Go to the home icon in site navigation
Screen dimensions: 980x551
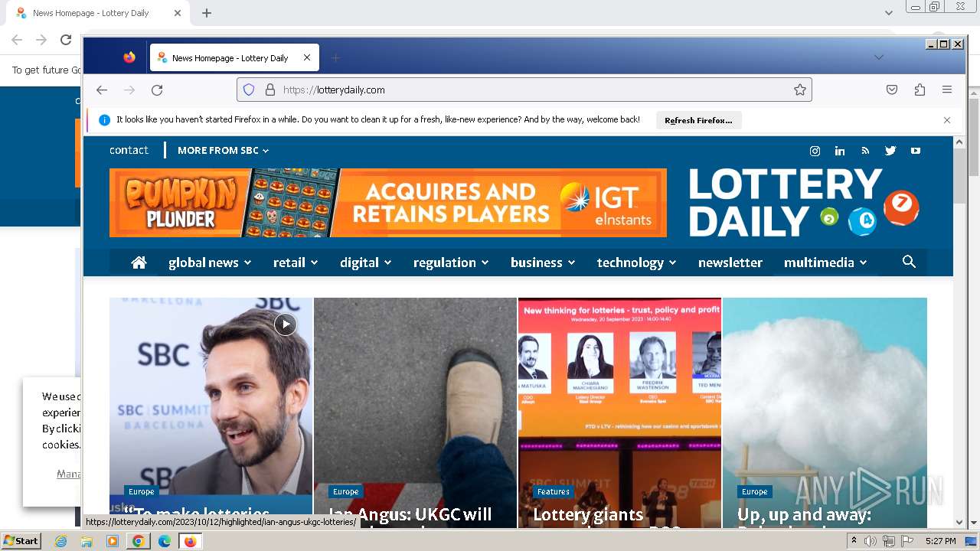click(139, 262)
